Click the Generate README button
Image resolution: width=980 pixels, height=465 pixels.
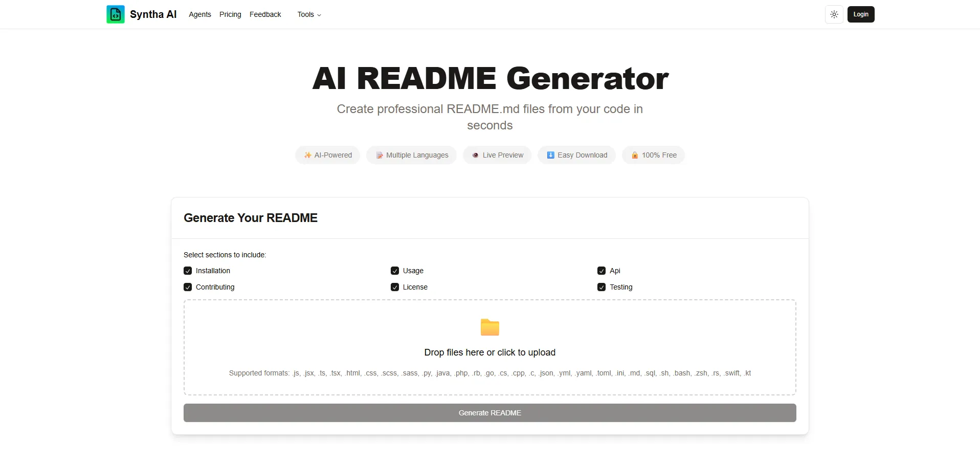pos(489,413)
